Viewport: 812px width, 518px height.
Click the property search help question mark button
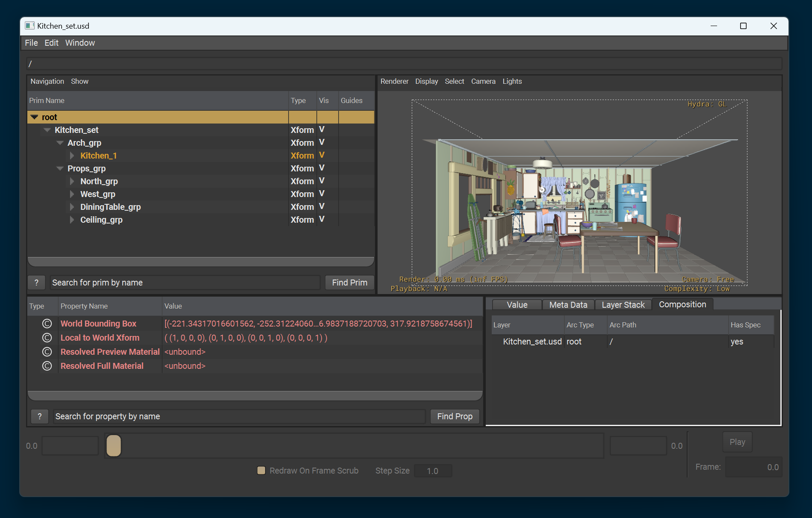coord(40,416)
